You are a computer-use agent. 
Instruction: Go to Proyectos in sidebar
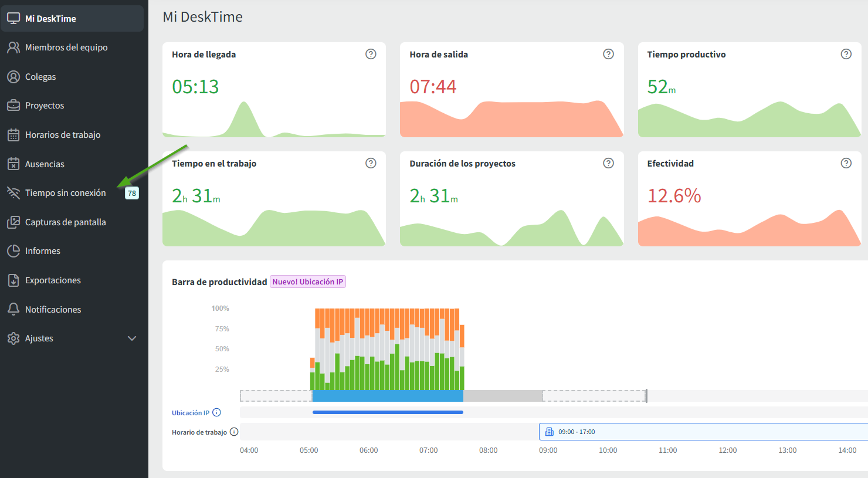click(45, 106)
